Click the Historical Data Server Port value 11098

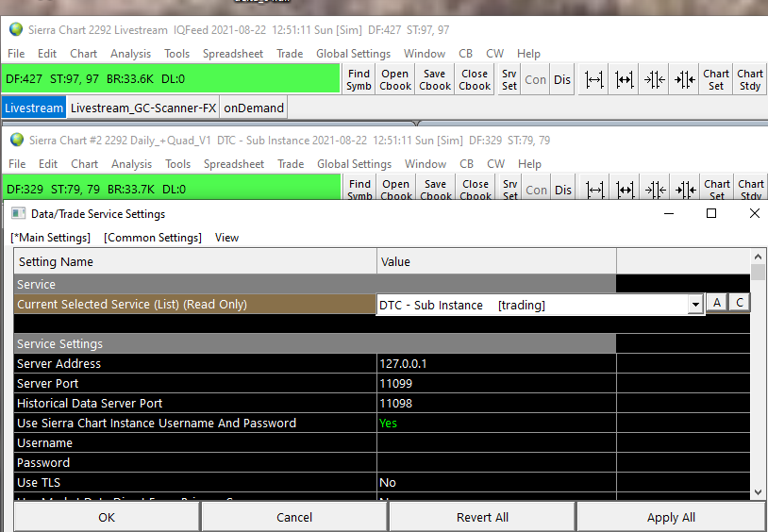[496, 403]
